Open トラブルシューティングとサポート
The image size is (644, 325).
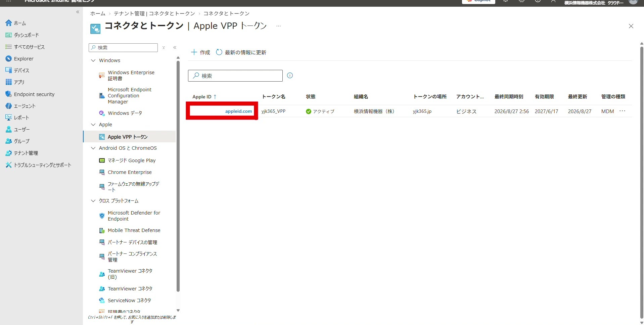click(x=38, y=165)
